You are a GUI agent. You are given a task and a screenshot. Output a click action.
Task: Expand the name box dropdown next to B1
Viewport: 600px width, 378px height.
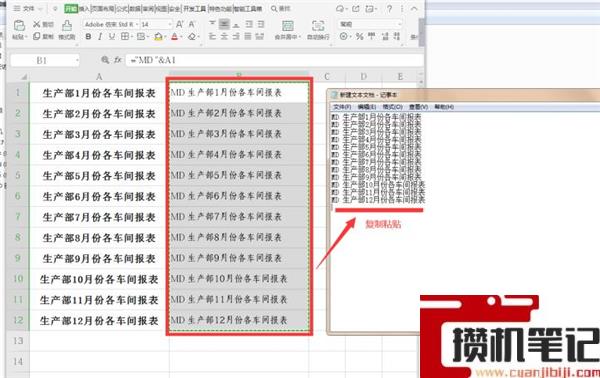point(77,60)
